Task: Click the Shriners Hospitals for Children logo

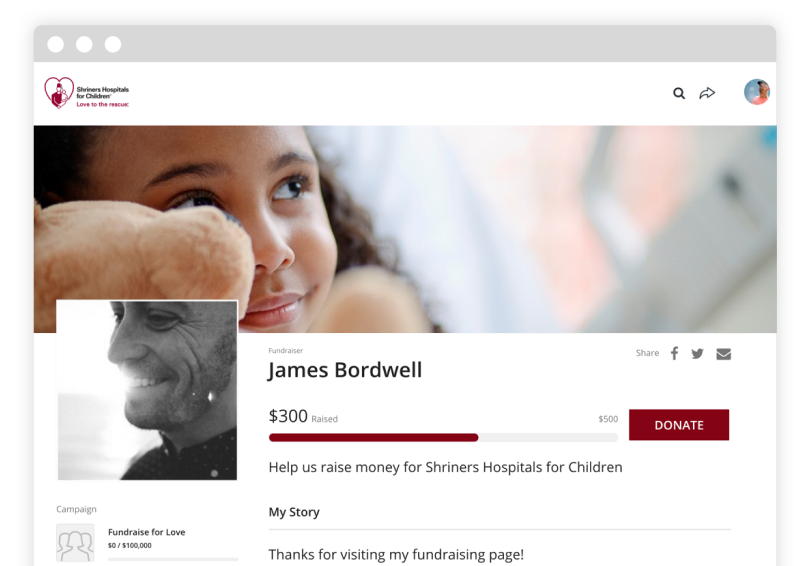Action: pyautogui.click(x=87, y=93)
